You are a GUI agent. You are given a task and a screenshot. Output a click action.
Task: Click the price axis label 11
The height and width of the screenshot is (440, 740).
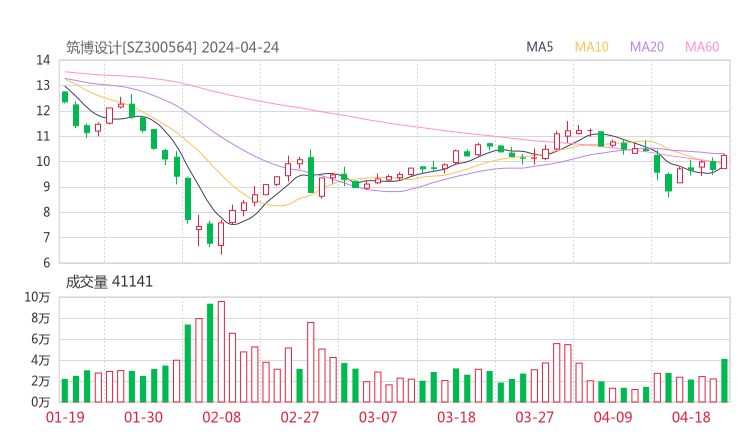tap(43, 136)
